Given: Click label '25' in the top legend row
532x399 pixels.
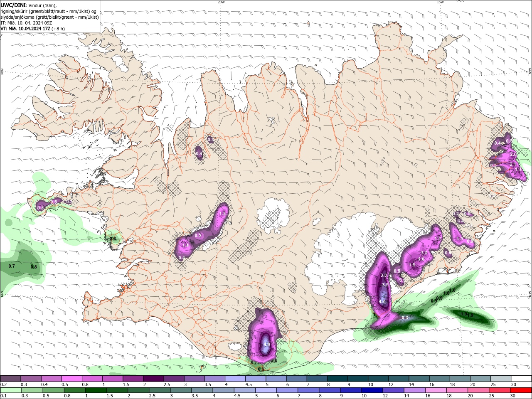Looking at the screenshot, I should pyautogui.click(x=493, y=385).
